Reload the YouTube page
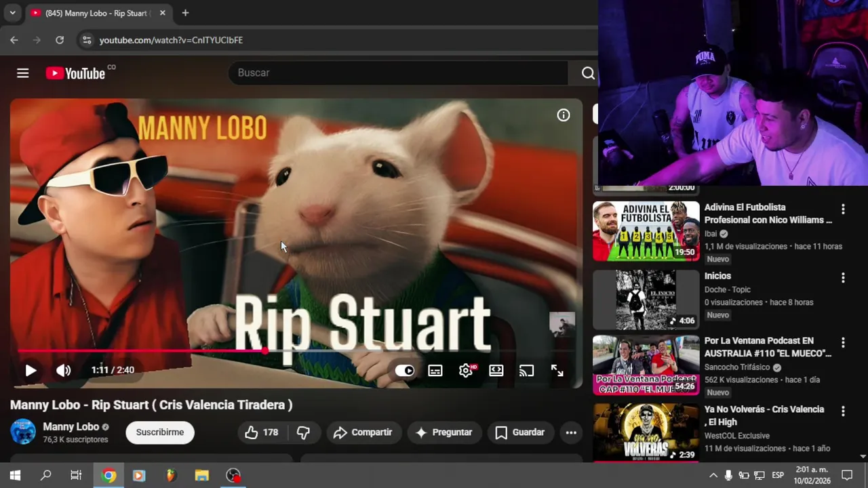Viewport: 868px width, 488px height. tap(60, 40)
